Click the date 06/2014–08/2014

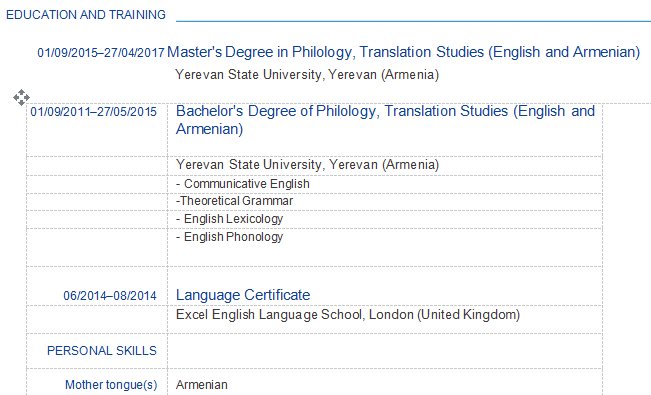pos(110,296)
